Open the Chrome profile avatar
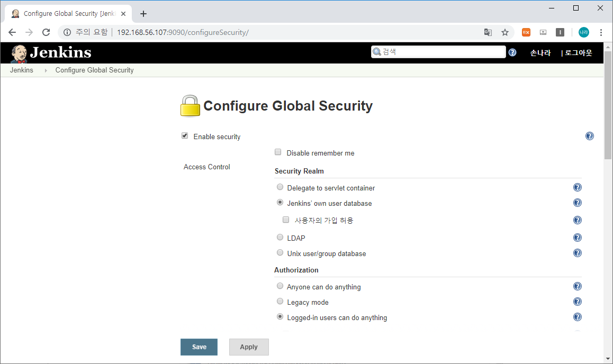 (x=584, y=32)
